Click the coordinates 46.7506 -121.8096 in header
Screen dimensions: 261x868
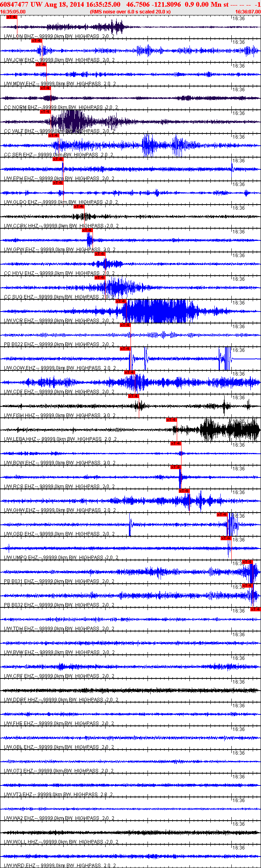click(153, 4)
